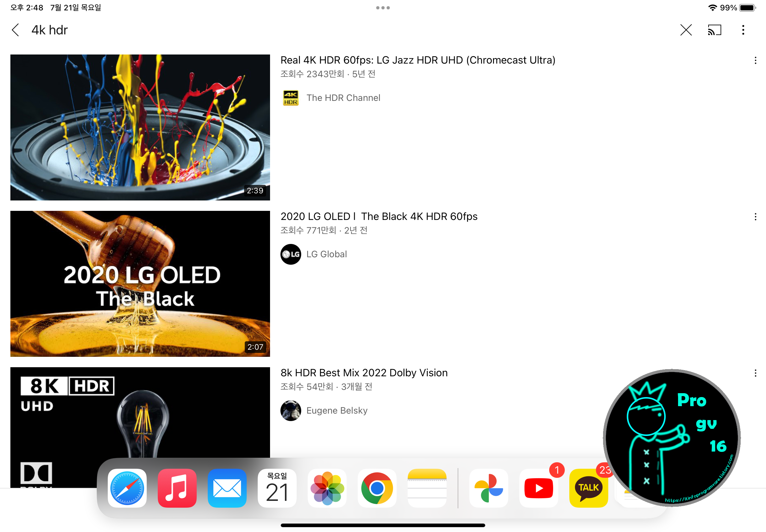Open KakaoTalk app in the dock

pyautogui.click(x=588, y=488)
